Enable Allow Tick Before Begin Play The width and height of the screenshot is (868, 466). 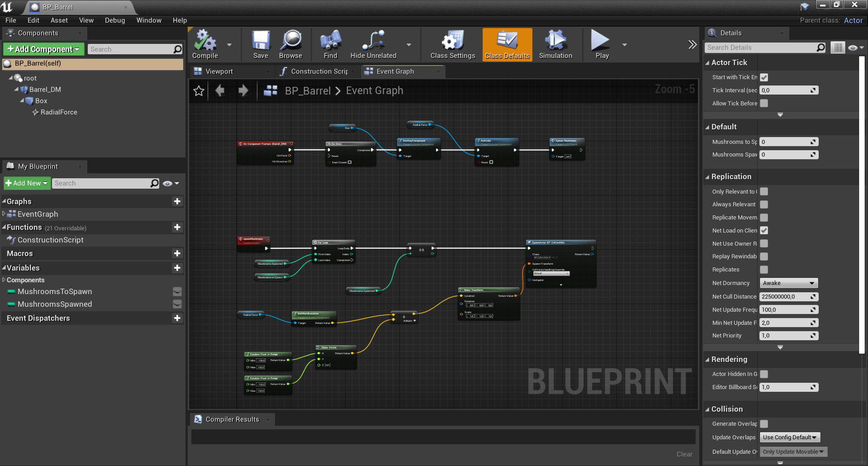[x=764, y=103]
